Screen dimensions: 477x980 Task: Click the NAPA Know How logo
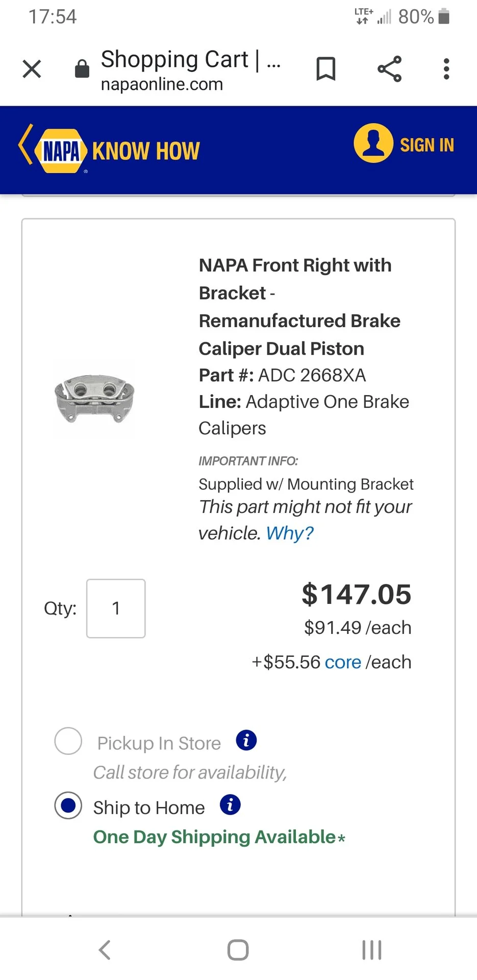[x=109, y=150]
